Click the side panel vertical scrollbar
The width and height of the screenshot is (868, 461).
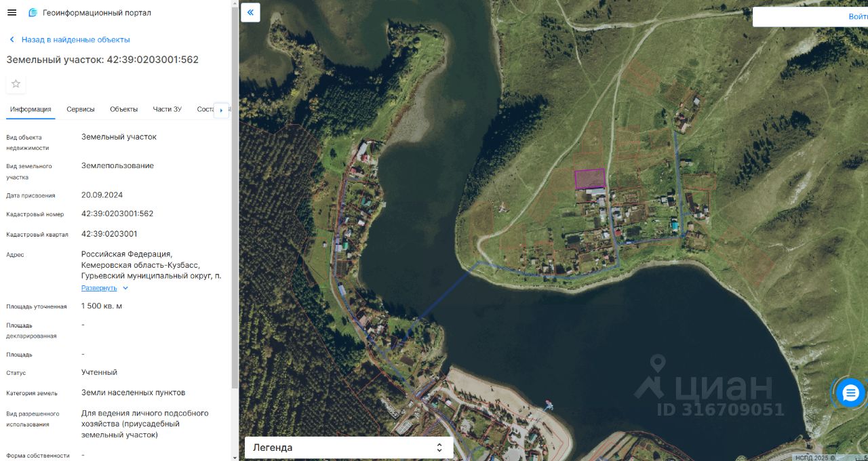click(x=235, y=197)
